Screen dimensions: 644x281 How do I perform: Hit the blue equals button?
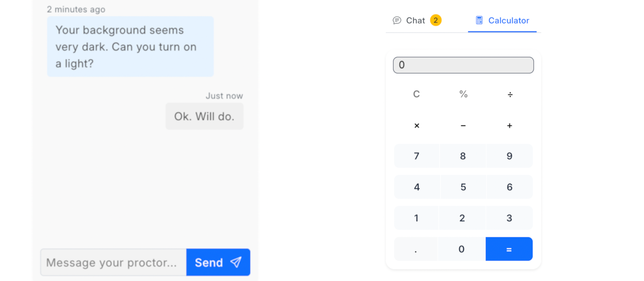(509, 249)
